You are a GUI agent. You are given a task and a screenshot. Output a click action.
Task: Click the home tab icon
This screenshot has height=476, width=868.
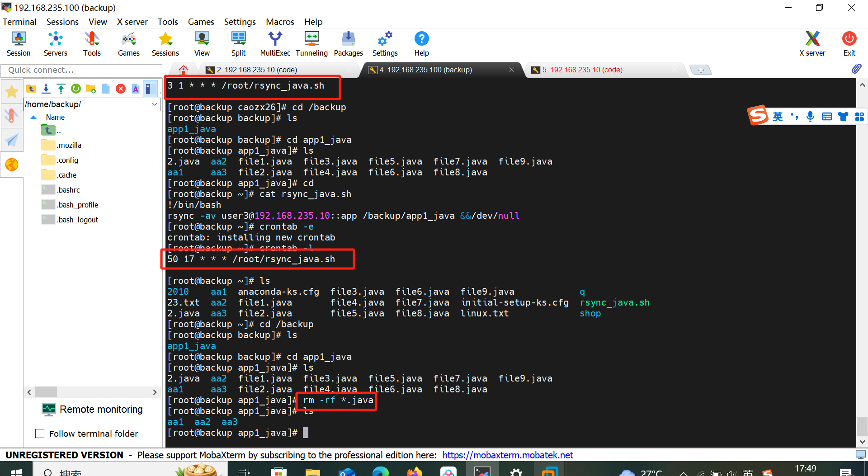[183, 70]
